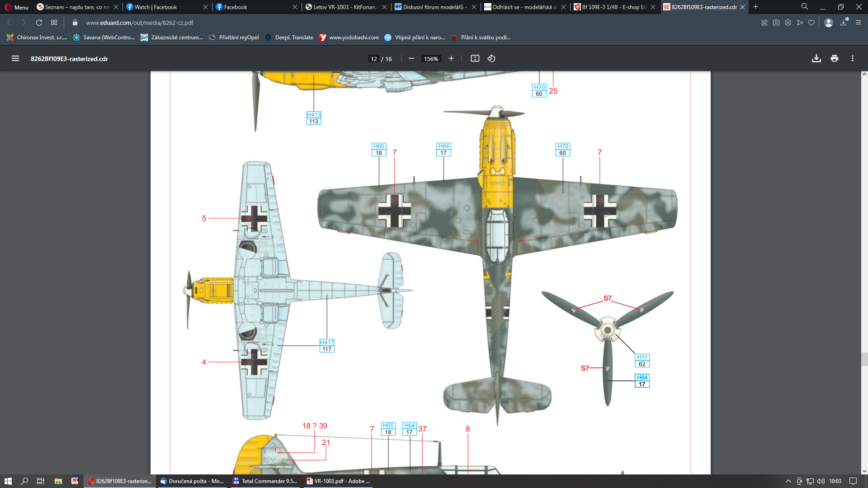Click the fit to page icon
The height and width of the screenshot is (488, 868).
[475, 59]
